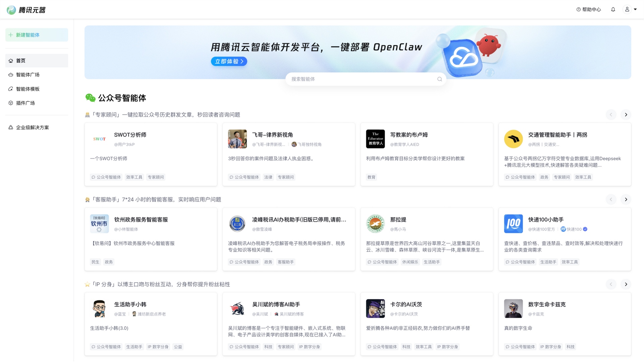
Task: Click the user avatar icon
Action: (x=627, y=9)
